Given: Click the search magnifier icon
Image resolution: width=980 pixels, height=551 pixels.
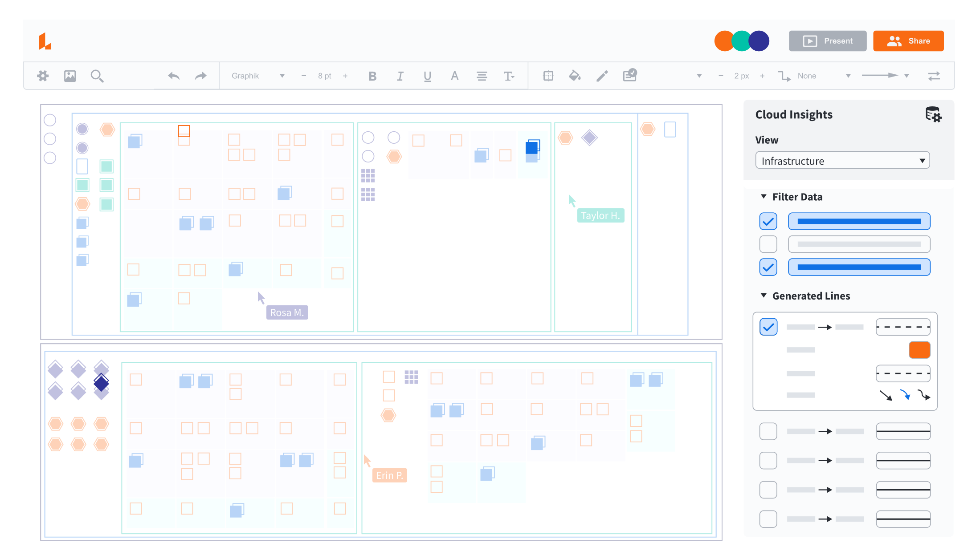Looking at the screenshot, I should point(97,76).
